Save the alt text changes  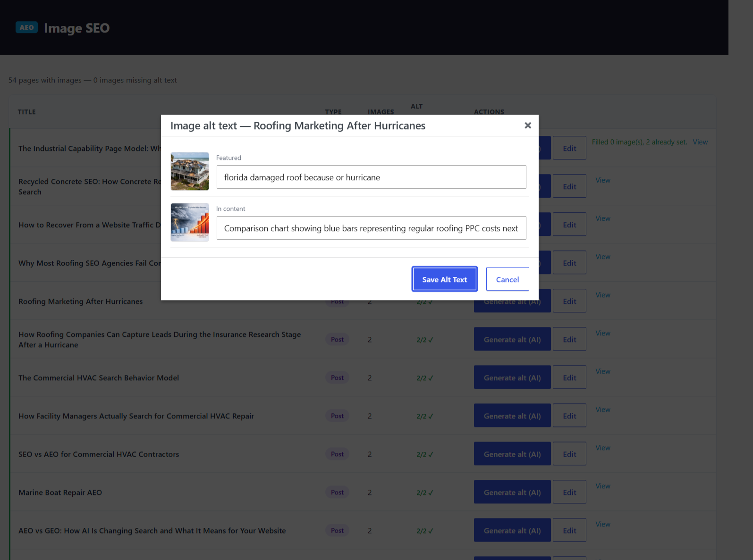point(444,279)
